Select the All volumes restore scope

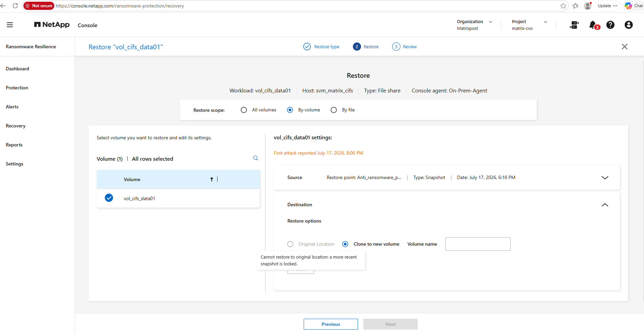244,110
